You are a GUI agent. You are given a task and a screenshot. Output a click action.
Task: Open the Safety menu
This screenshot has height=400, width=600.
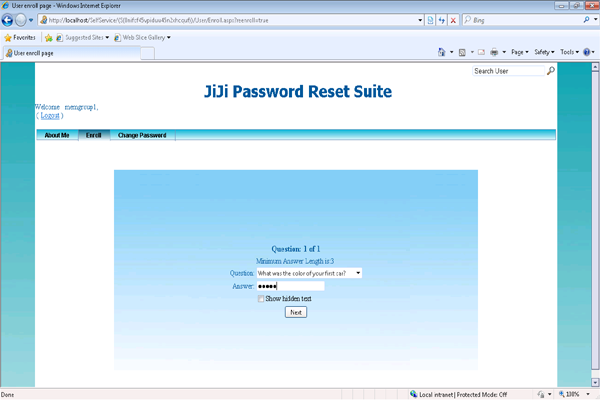pyautogui.click(x=544, y=52)
